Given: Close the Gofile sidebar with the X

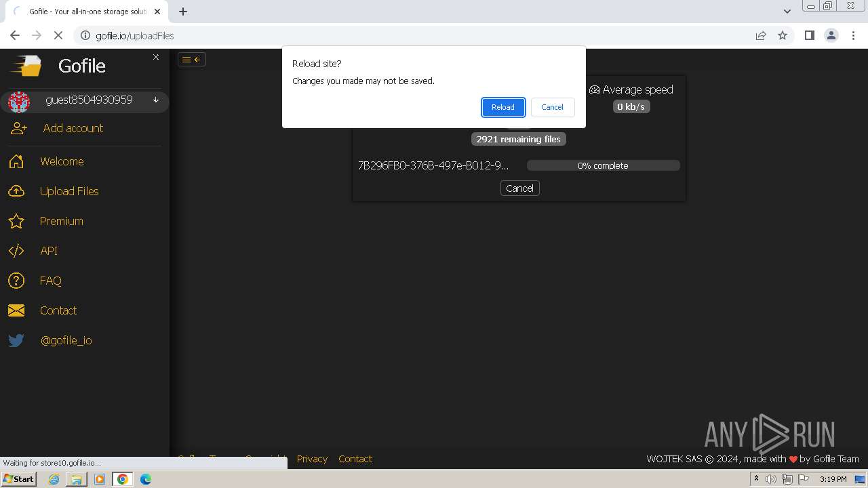Looking at the screenshot, I should pyautogui.click(x=156, y=57).
